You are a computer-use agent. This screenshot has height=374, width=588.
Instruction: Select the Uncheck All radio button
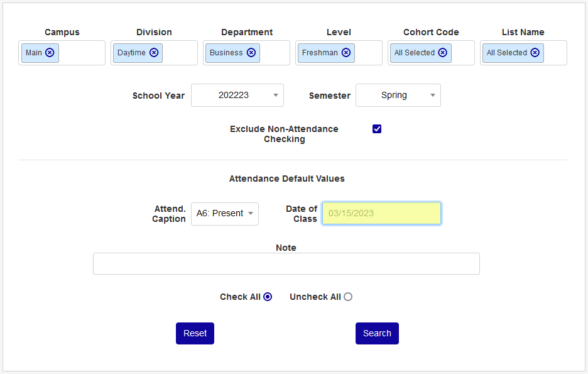pyautogui.click(x=348, y=297)
